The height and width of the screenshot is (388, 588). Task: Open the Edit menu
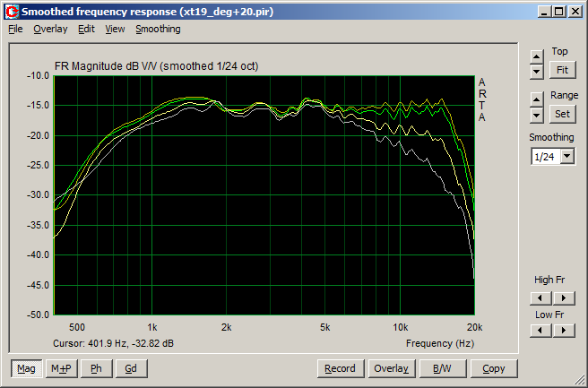(86, 29)
